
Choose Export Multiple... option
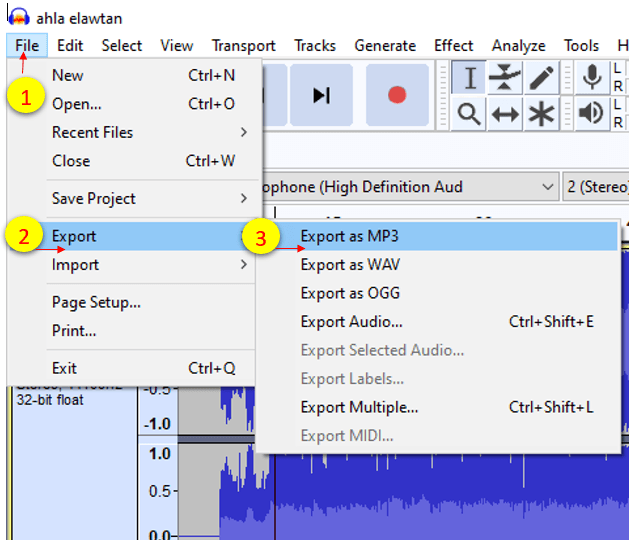[438, 407]
